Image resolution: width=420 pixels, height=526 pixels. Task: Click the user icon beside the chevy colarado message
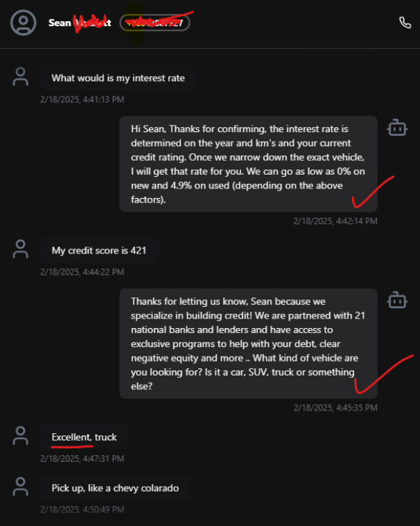[20, 487]
